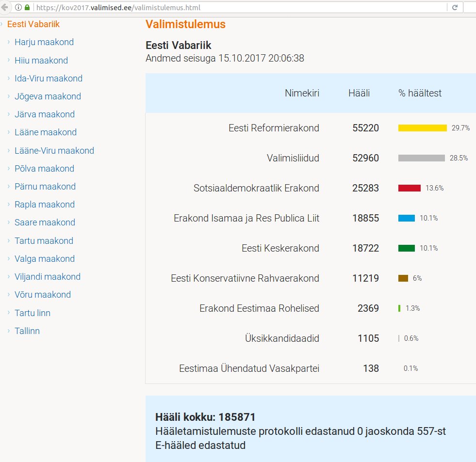The height and width of the screenshot is (462, 476).
Task: Click chevron beside Tallinn
Action: point(9,331)
